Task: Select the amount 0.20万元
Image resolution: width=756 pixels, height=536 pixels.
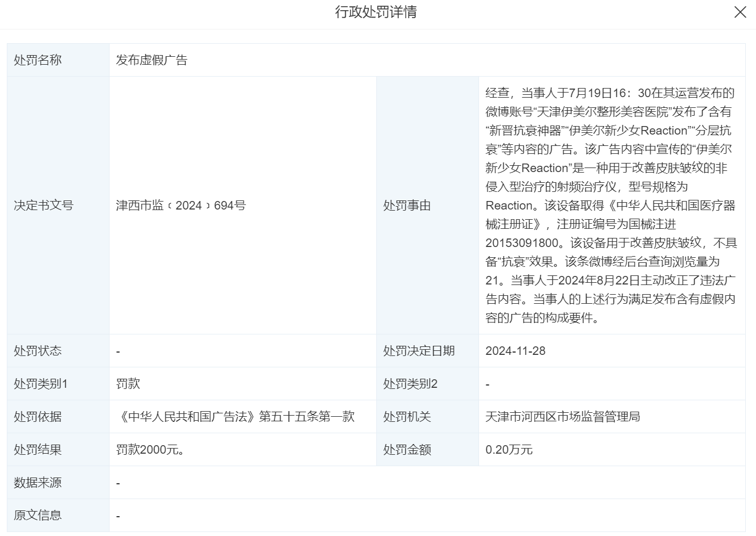Action: pos(509,450)
